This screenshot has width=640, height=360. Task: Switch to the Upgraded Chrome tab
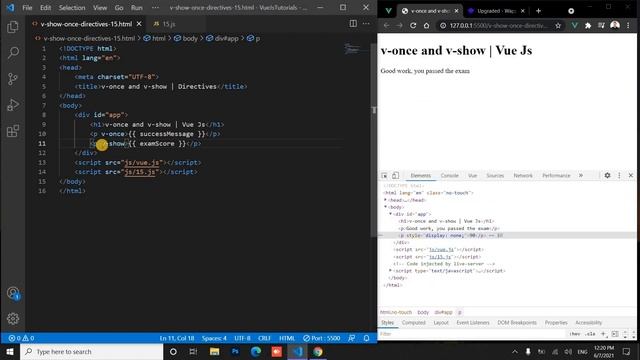pos(496,11)
